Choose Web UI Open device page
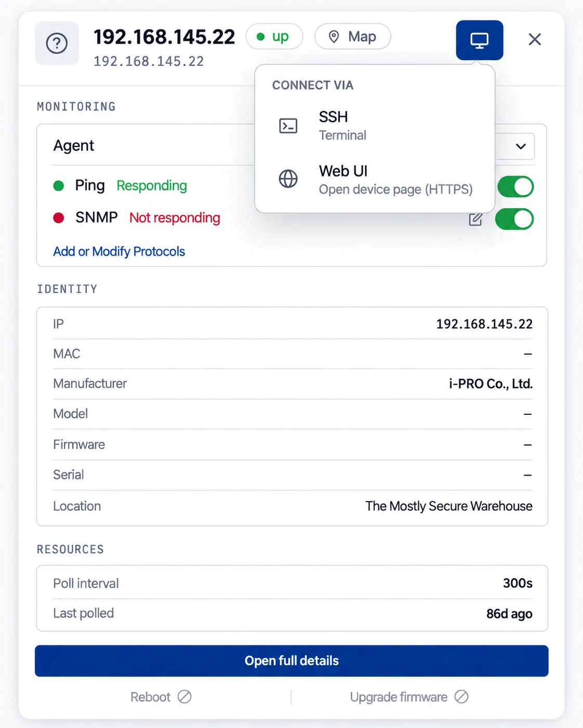Viewport: 583px width, 728px height. tap(375, 180)
